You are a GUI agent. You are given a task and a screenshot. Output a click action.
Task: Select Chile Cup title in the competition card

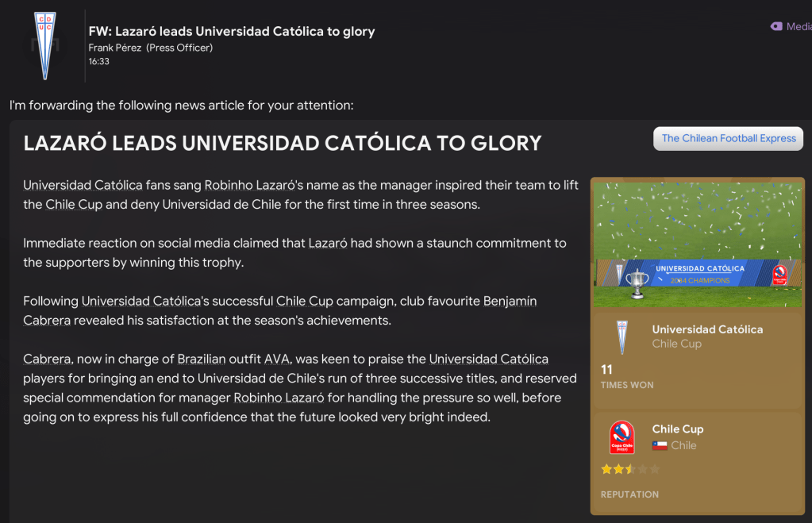[677, 429]
